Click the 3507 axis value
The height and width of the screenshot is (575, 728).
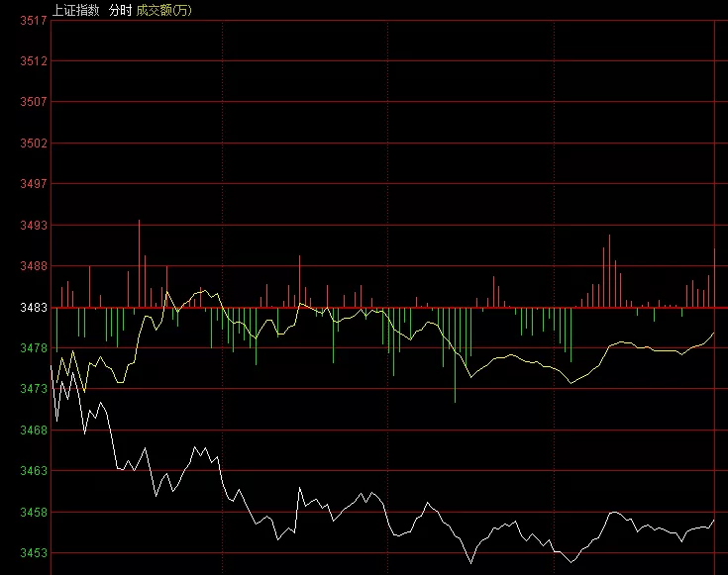pos(34,101)
